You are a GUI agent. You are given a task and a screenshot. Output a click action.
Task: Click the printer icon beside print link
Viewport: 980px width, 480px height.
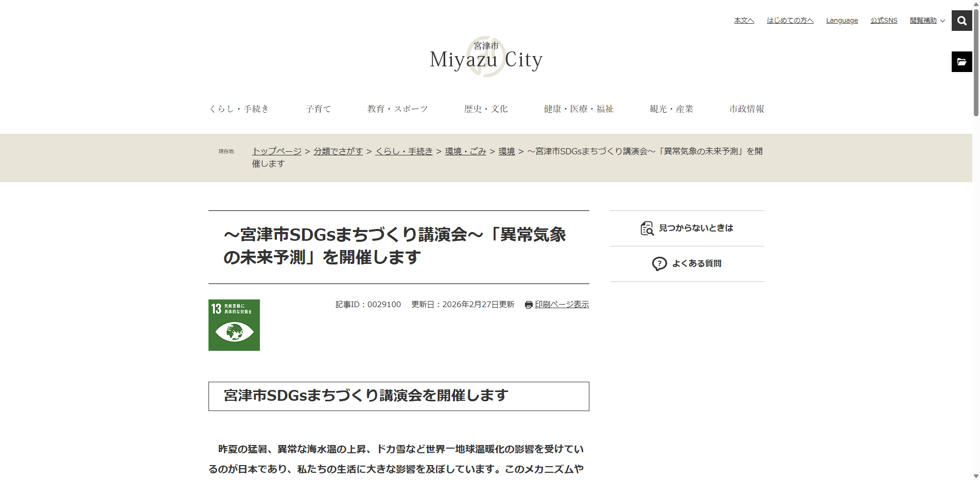(x=528, y=305)
